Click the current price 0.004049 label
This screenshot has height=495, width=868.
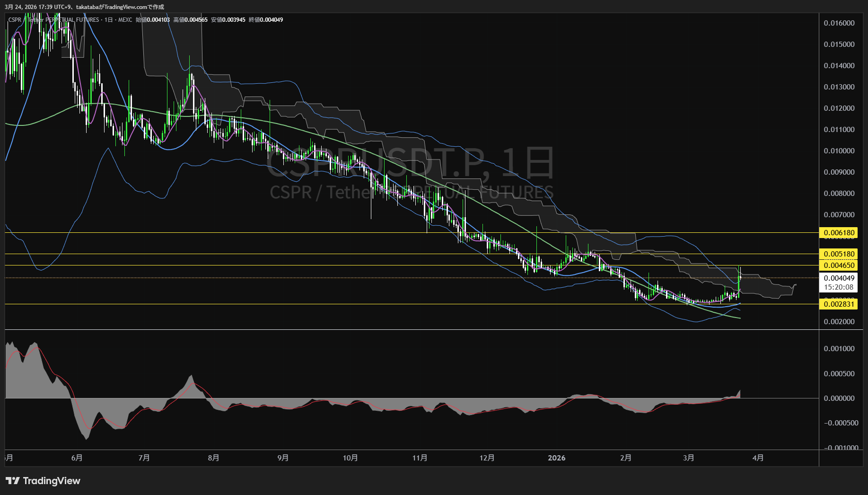839,278
